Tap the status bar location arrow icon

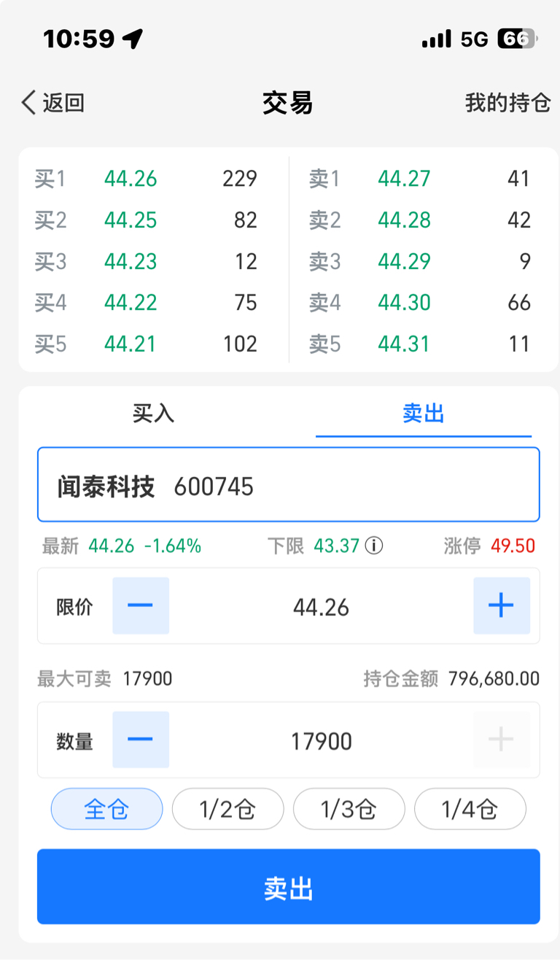pos(133,39)
